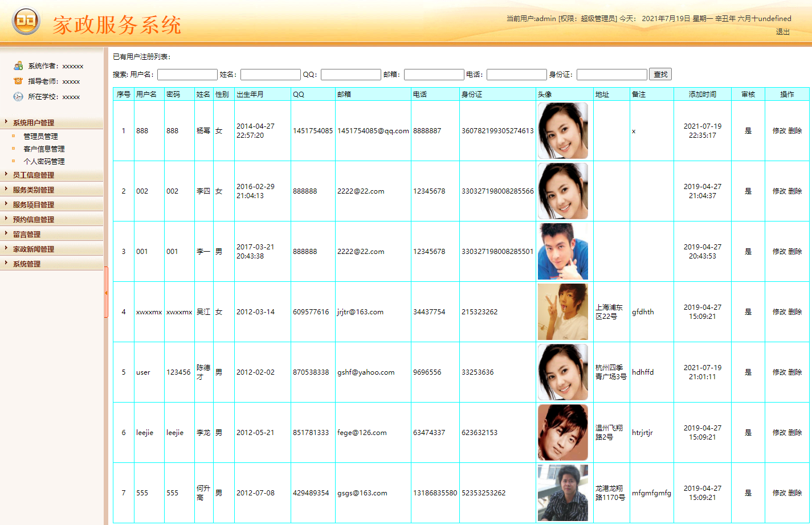The height and width of the screenshot is (525, 812).
Task: Collapse the sidebar with the orange edge arrow
Action: click(106, 292)
